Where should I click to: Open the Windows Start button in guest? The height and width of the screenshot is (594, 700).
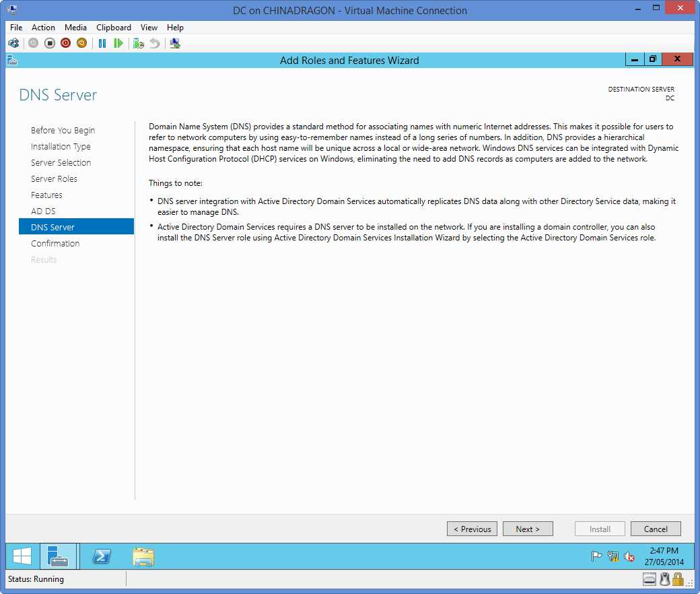tap(22, 556)
